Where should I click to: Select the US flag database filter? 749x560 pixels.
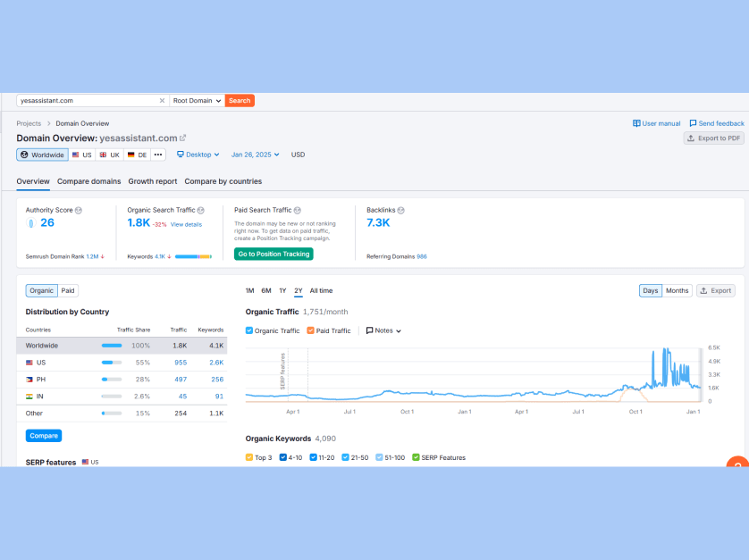pos(81,155)
